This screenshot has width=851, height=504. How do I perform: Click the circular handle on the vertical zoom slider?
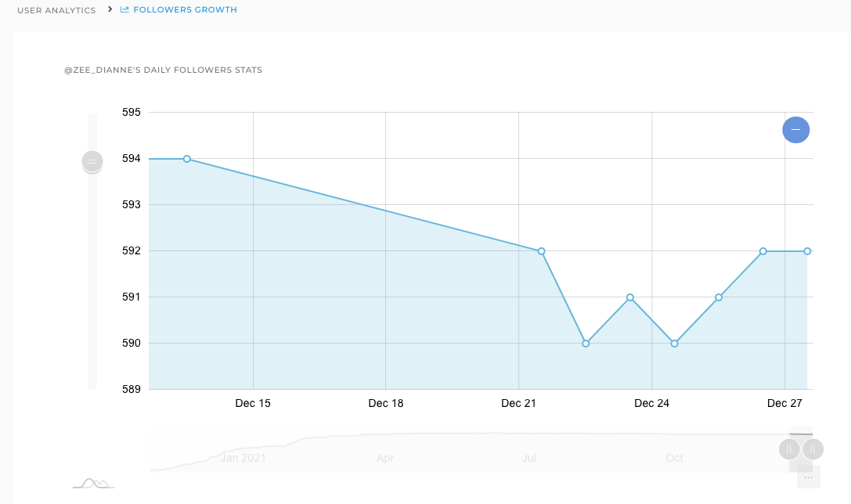pyautogui.click(x=92, y=162)
